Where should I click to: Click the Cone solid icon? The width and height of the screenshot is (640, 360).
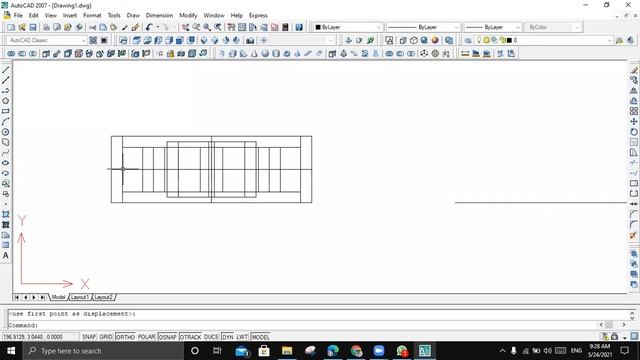tap(254, 53)
